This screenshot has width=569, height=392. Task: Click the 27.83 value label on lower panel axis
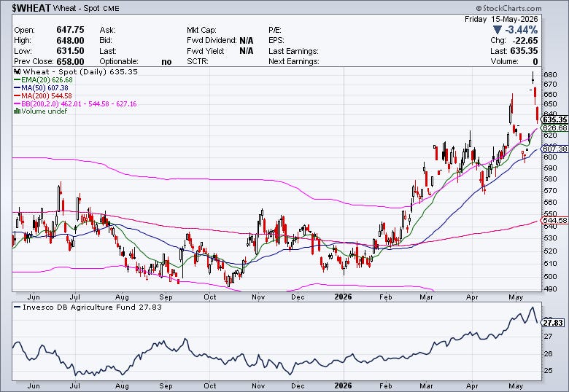(553, 323)
